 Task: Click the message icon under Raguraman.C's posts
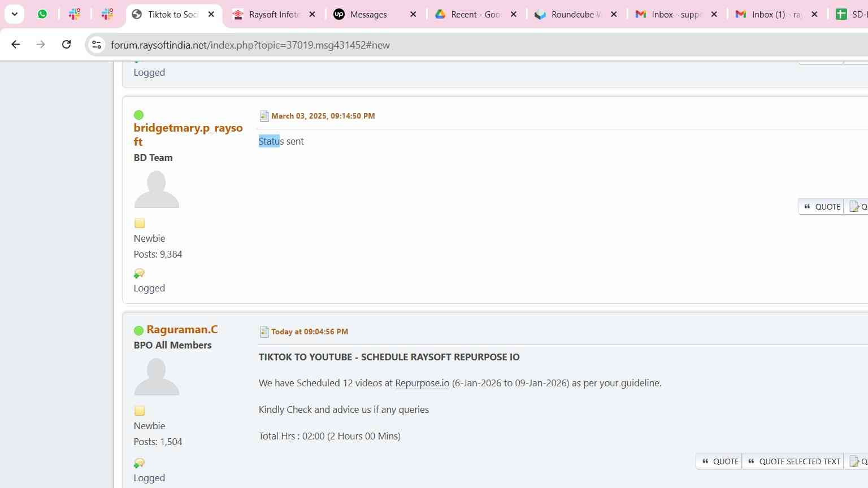tap(139, 463)
